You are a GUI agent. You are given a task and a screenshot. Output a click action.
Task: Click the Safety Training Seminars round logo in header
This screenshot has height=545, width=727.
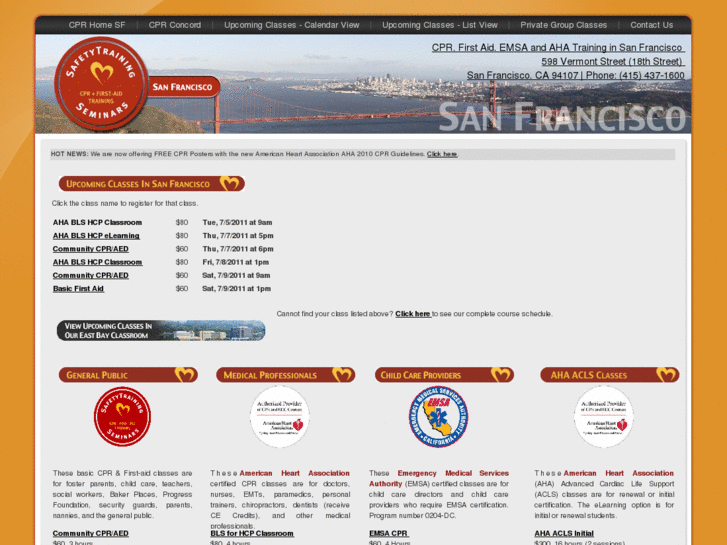click(101, 83)
